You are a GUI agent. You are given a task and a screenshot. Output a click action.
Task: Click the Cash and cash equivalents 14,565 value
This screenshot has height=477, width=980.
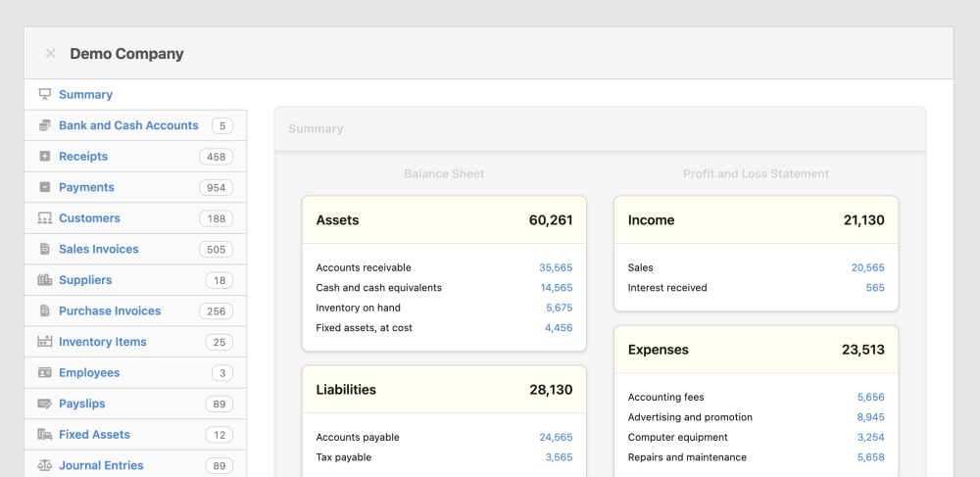pos(556,288)
